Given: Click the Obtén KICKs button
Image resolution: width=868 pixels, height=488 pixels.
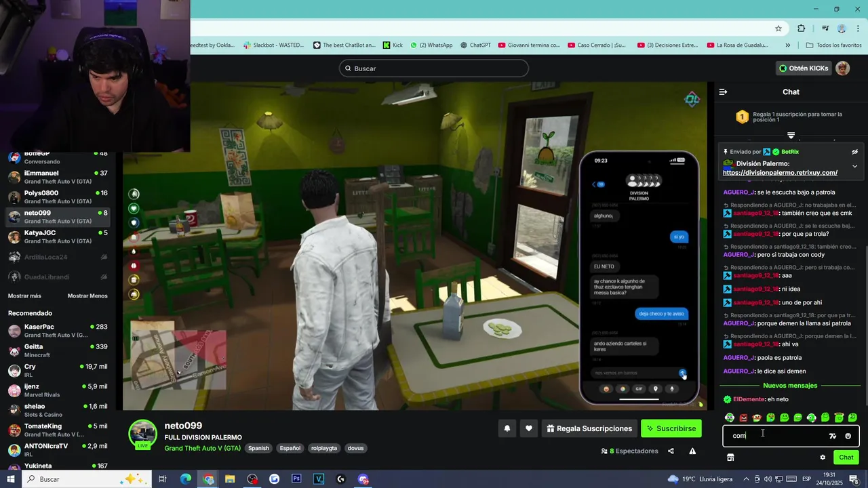Looking at the screenshot, I should pyautogui.click(x=804, y=68).
